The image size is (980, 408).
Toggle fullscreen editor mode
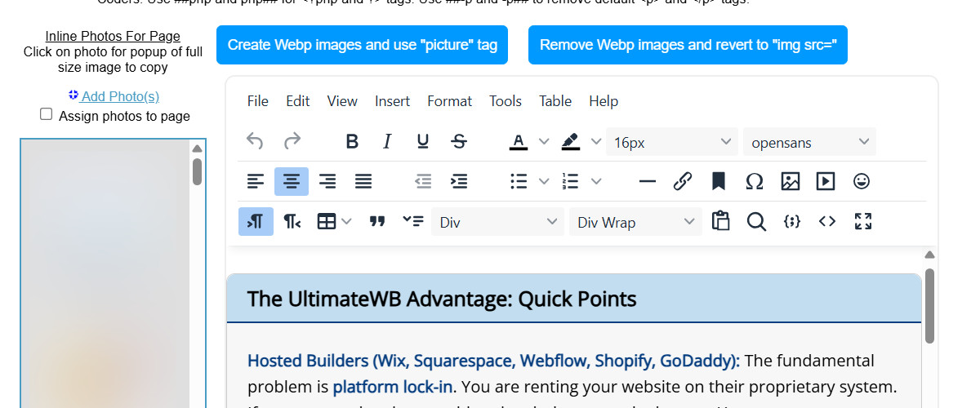point(863,222)
